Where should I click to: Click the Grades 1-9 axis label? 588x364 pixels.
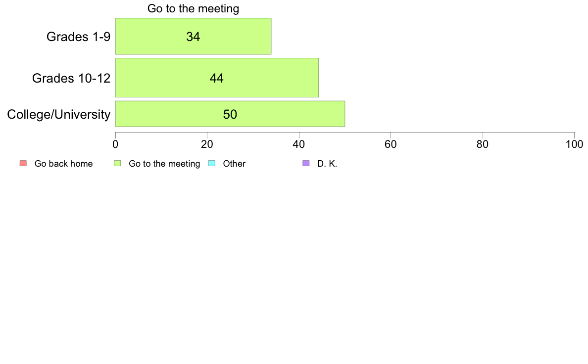pos(78,37)
